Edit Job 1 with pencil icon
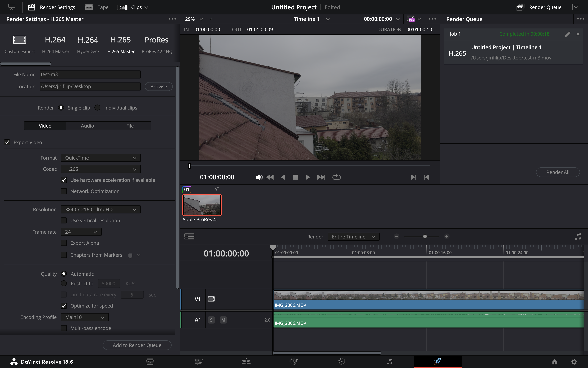Screen dimensions: 588x368 pyautogui.click(x=567, y=34)
